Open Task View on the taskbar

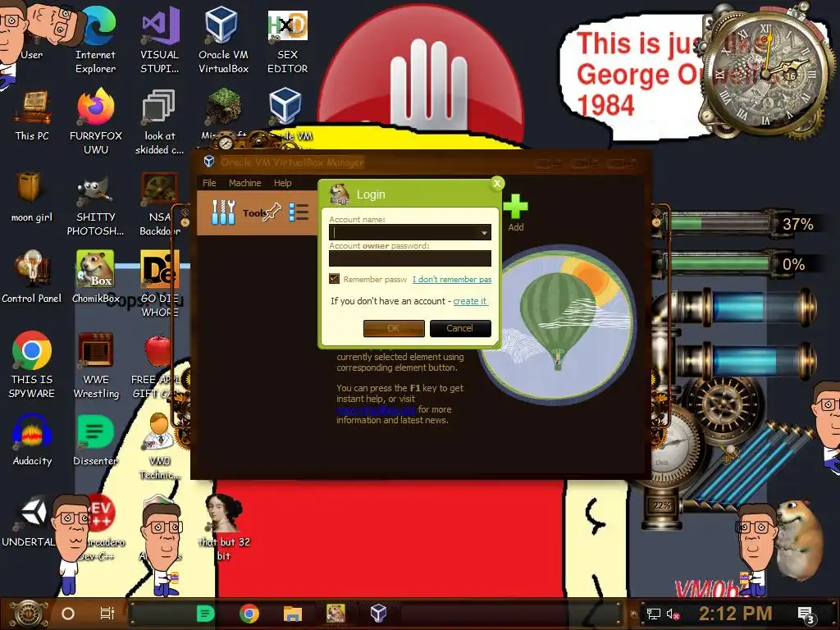point(107,614)
